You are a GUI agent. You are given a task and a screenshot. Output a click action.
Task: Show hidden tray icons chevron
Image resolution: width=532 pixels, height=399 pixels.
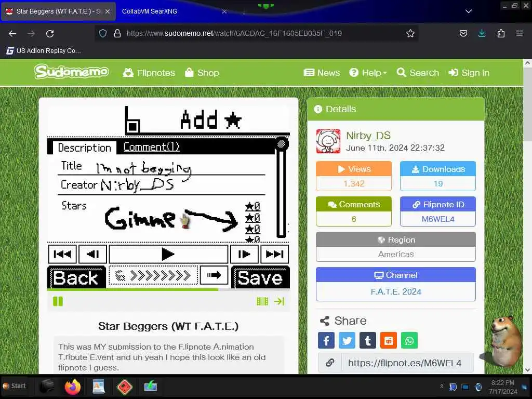pyautogui.click(x=442, y=386)
